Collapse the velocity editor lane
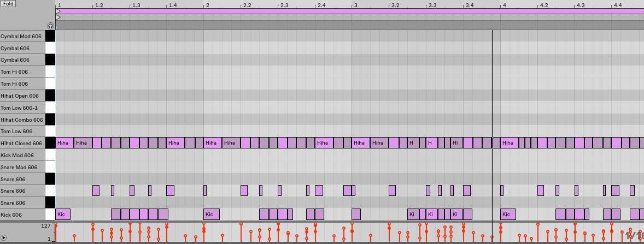The image size is (644, 244). click(4, 238)
